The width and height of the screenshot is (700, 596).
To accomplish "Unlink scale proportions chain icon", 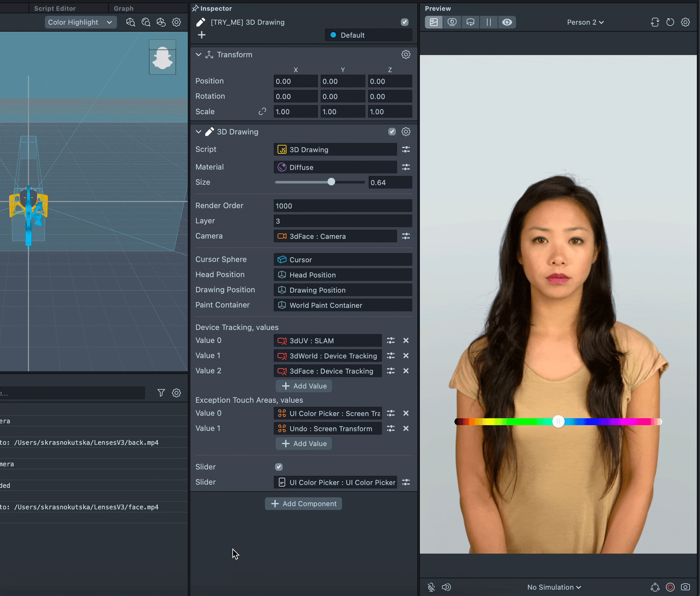I will click(x=262, y=111).
